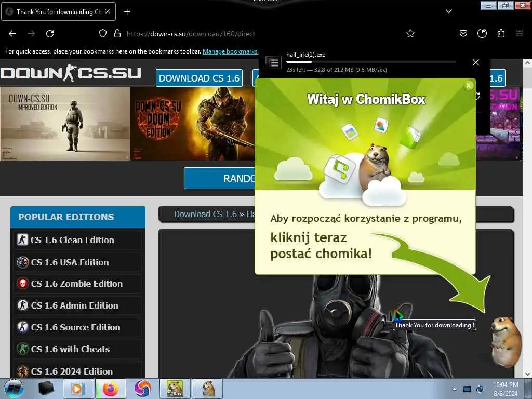532x399 pixels.
Task: Select the 'Thank You for downloading' browser tab
Action: click(x=58, y=11)
